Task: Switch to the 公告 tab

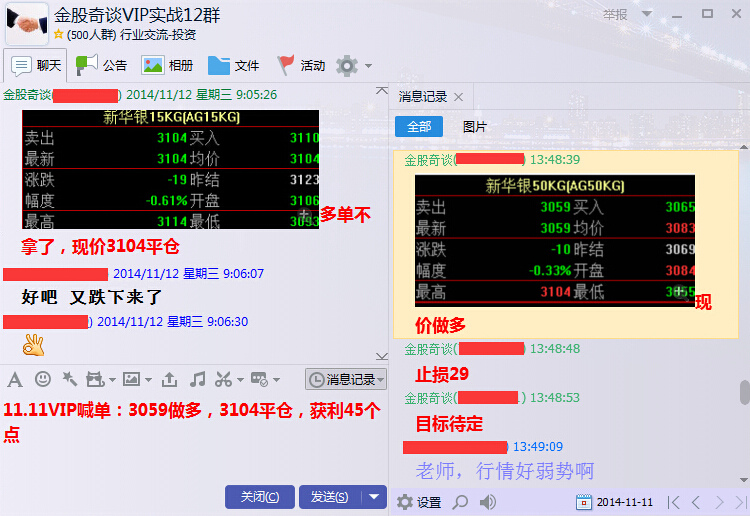Action: 102,66
